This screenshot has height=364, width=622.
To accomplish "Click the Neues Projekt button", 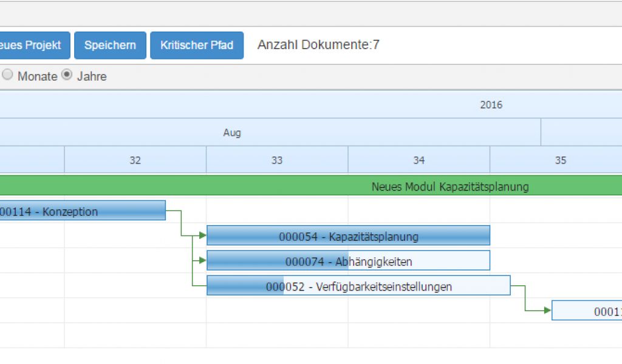I will point(33,45).
